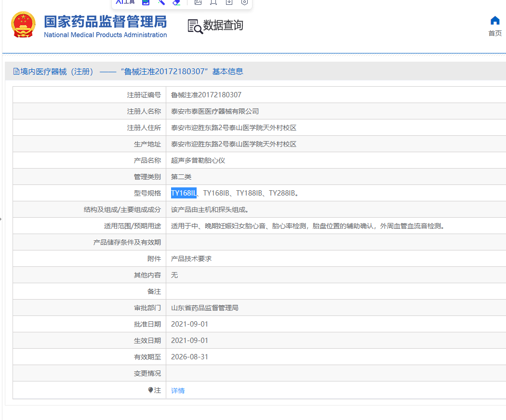Click registrant name 泰安市泰医医疗器械有限公司
Viewport: 506px width, 420px height.
click(215, 111)
